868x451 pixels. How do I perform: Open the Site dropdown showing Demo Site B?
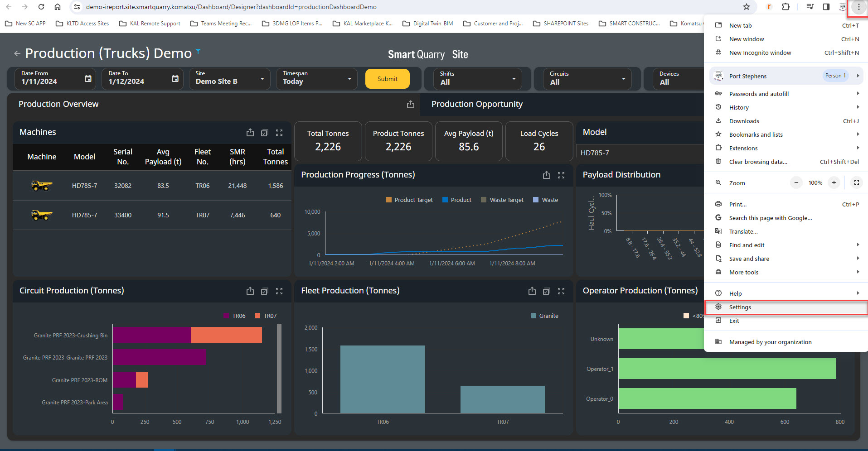tap(229, 79)
